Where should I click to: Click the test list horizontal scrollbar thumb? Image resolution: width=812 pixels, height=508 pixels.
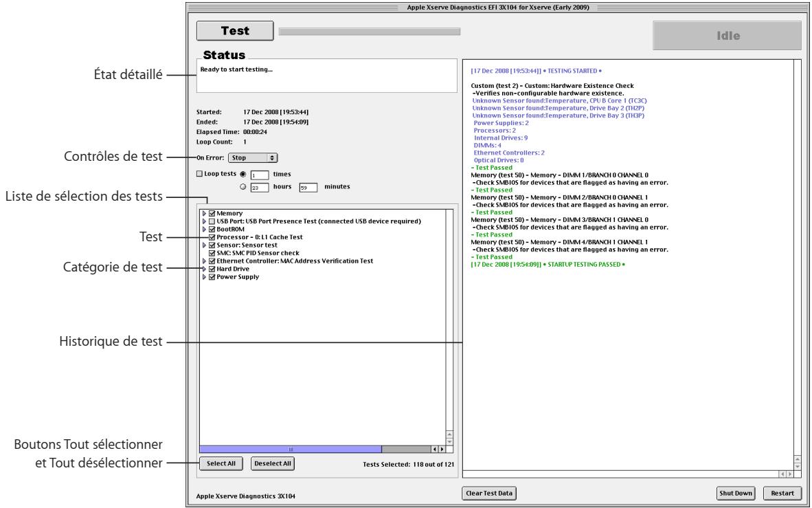click(x=291, y=450)
